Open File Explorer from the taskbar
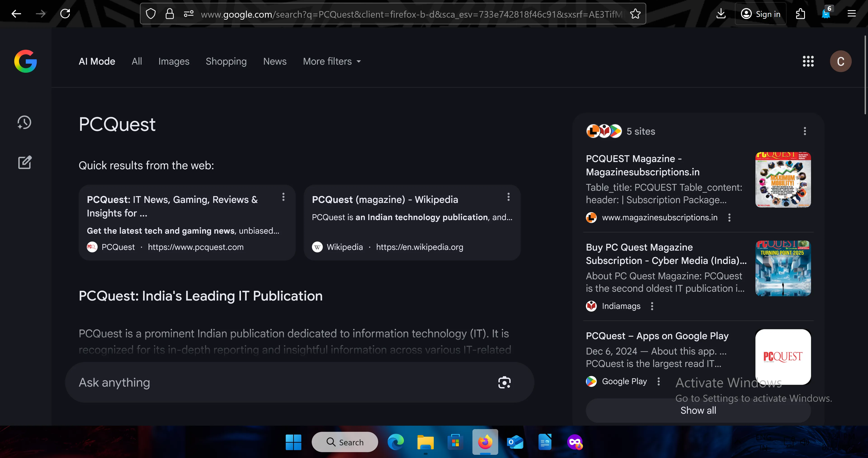The width and height of the screenshot is (868, 458). (x=426, y=442)
